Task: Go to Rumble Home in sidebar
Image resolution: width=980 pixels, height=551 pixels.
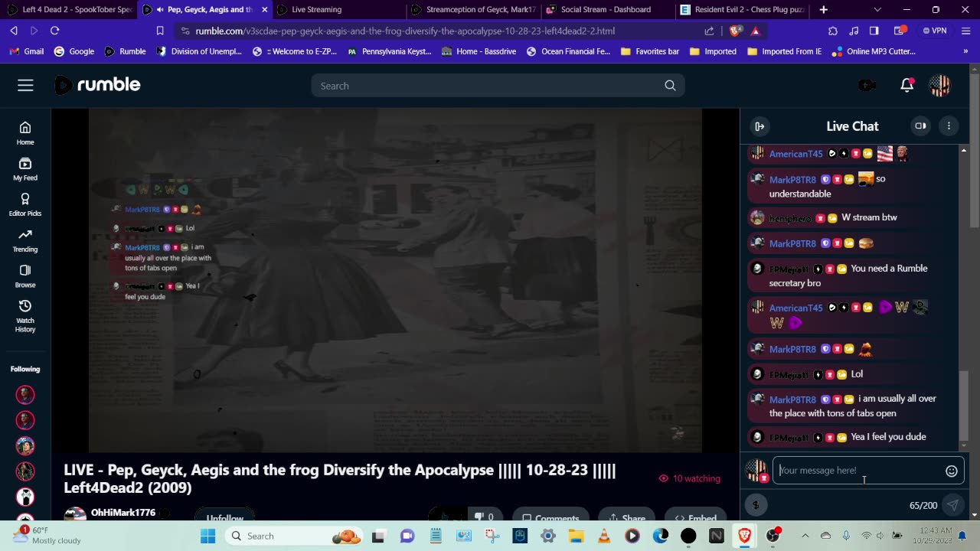Action: [x=25, y=132]
